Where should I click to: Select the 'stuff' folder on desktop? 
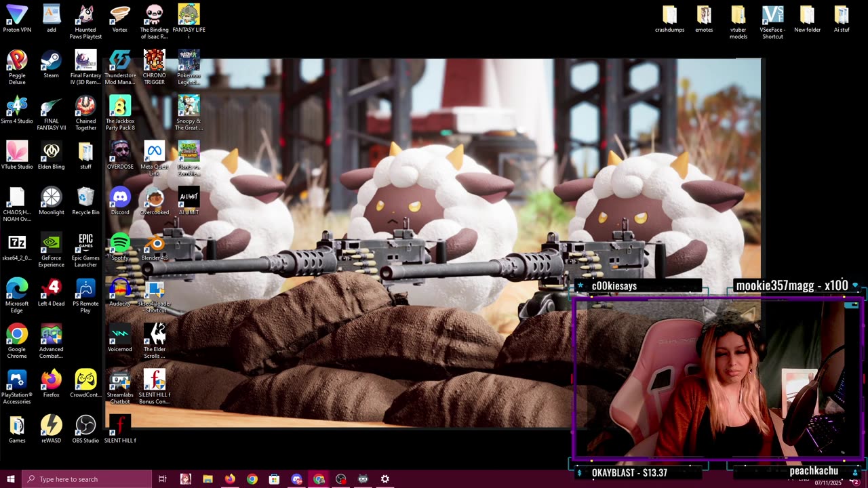[85, 156]
